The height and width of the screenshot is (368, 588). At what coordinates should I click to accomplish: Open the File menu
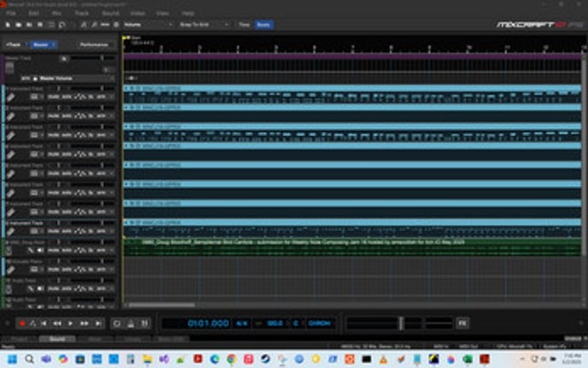coord(12,15)
